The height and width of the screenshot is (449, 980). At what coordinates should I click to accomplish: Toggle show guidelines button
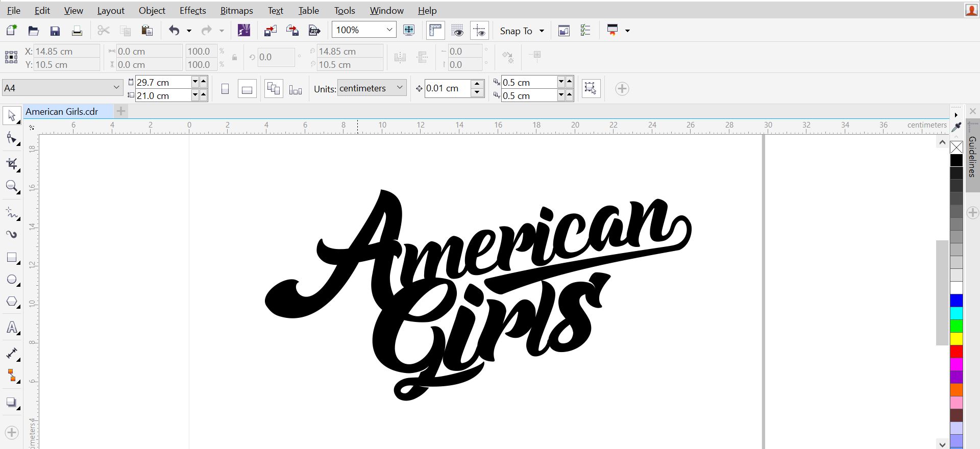click(x=479, y=31)
